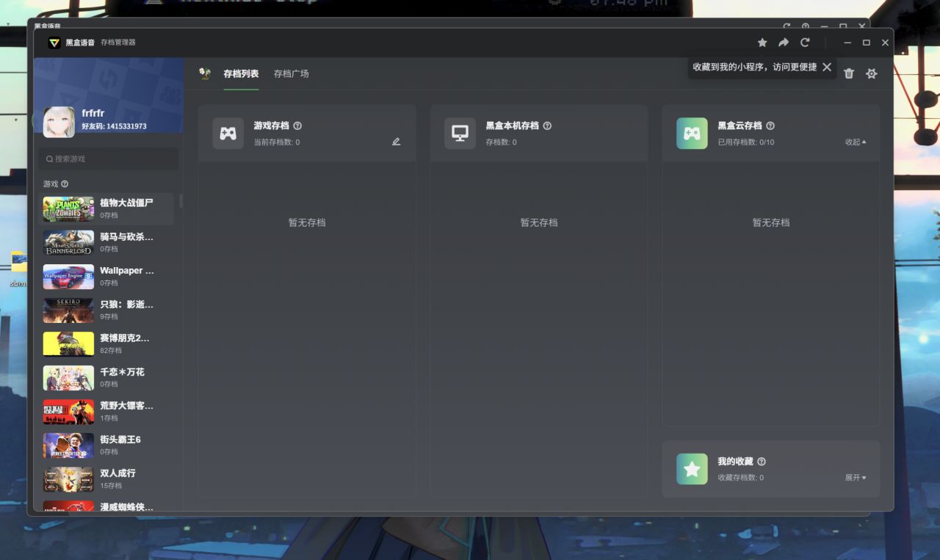940x560 pixels.
Task: Click the small game icon beside 存档列表
Action: [205, 73]
